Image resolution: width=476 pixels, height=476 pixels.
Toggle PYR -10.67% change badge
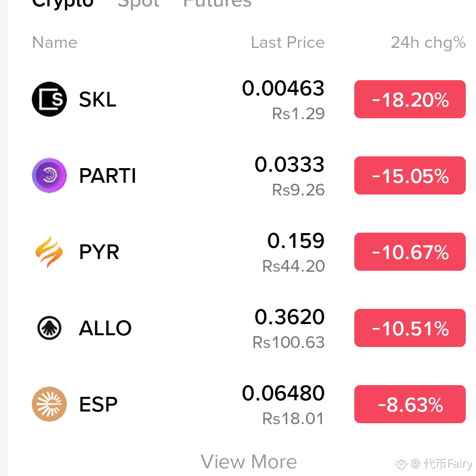tap(410, 252)
